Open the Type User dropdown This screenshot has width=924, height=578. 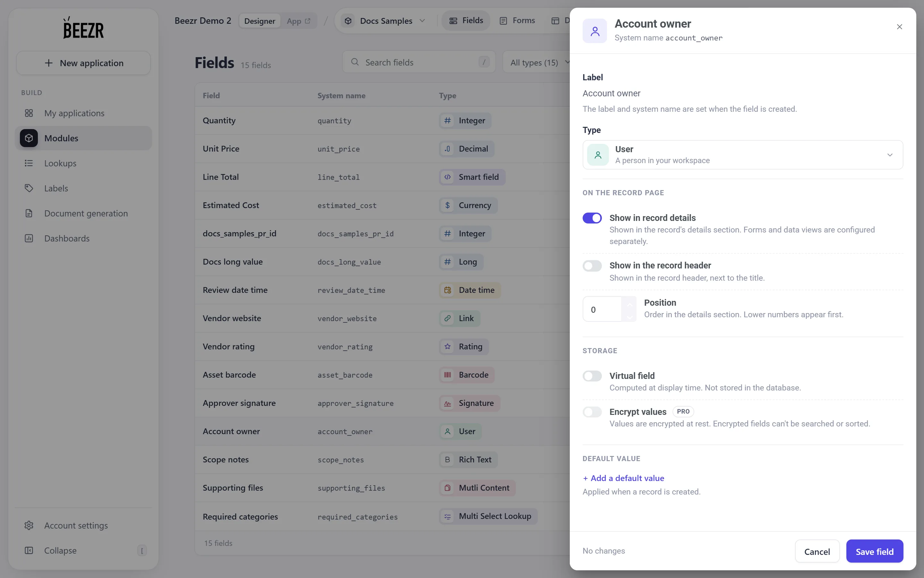(x=743, y=155)
